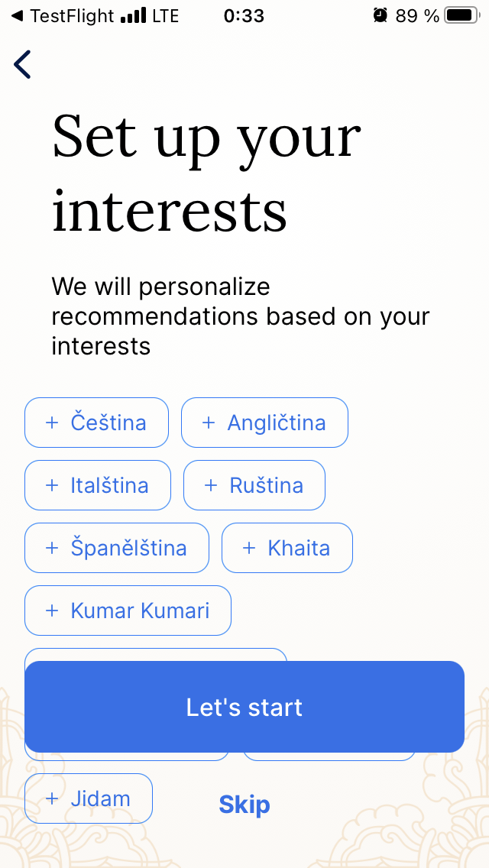Toggle the Angličtina interest chip

click(x=264, y=423)
